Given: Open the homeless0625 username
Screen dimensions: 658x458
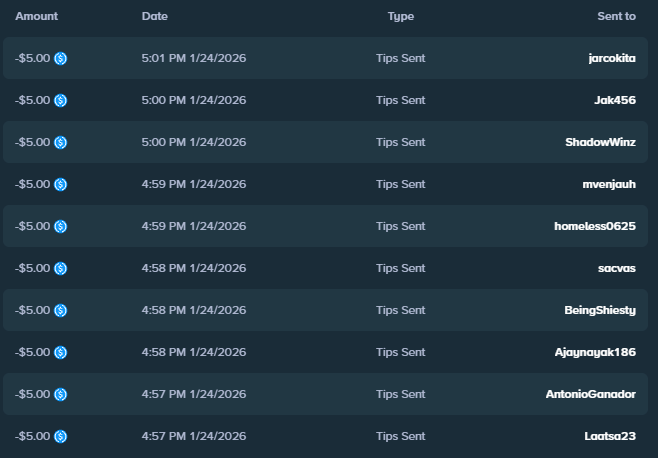Looking at the screenshot, I should click(595, 226).
